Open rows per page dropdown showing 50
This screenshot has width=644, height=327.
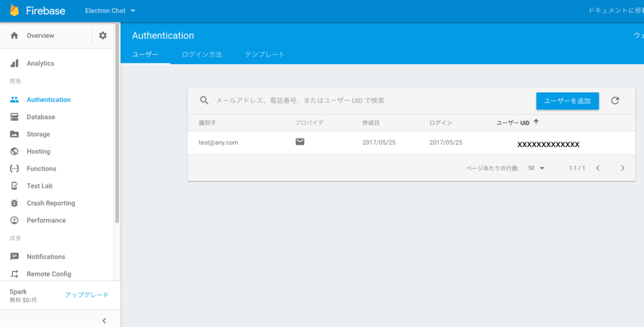click(536, 168)
